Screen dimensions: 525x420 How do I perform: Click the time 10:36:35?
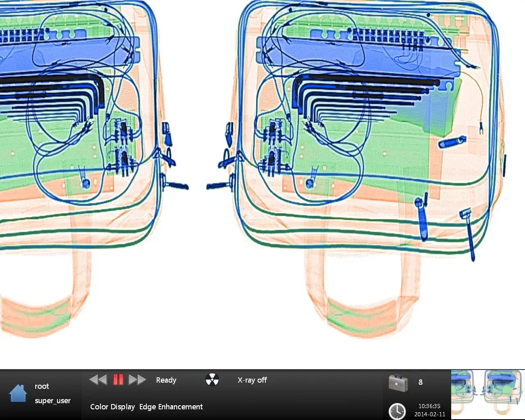tap(429, 406)
